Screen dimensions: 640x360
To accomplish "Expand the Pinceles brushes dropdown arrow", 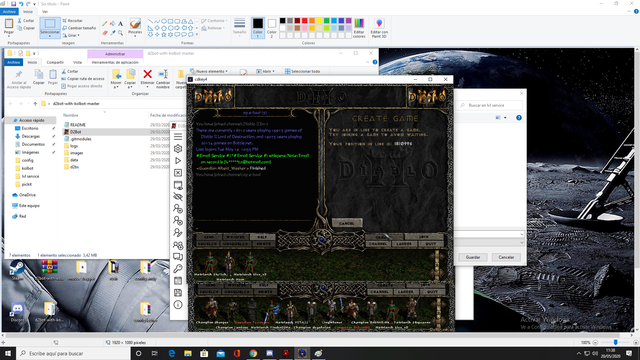I will (135, 36).
